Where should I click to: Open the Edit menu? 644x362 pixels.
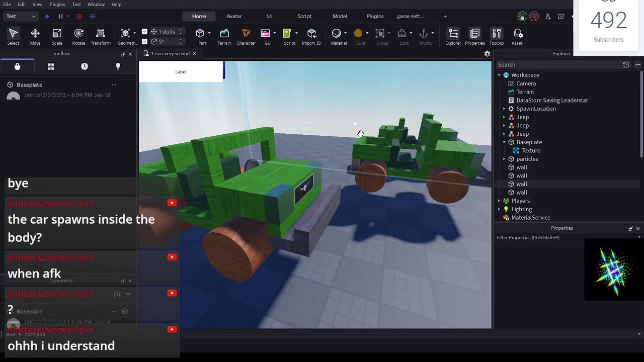tap(22, 5)
